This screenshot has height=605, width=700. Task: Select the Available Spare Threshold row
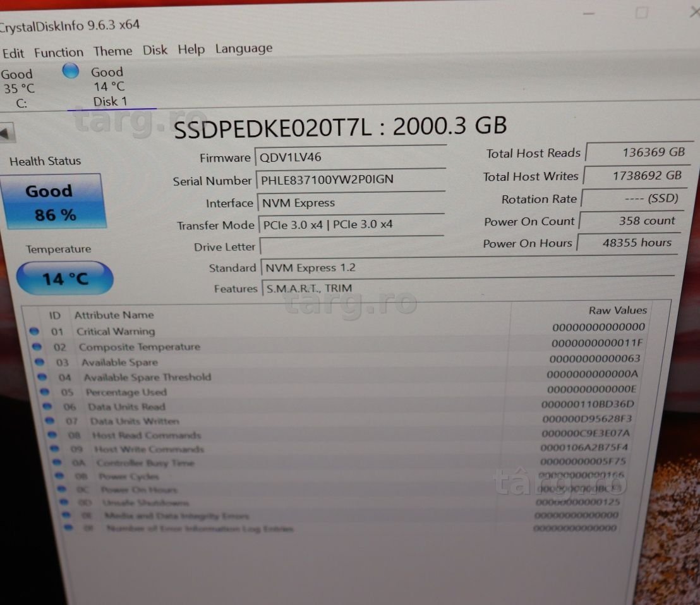(339, 376)
